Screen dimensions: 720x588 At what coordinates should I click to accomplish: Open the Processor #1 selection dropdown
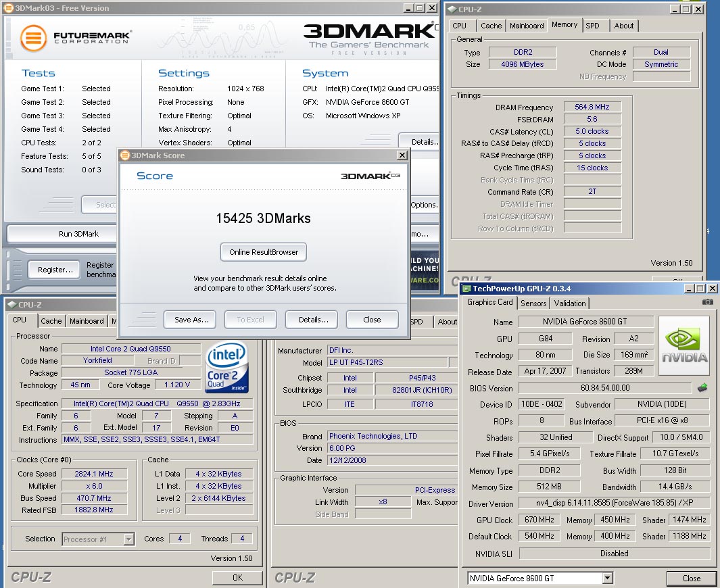point(129,539)
